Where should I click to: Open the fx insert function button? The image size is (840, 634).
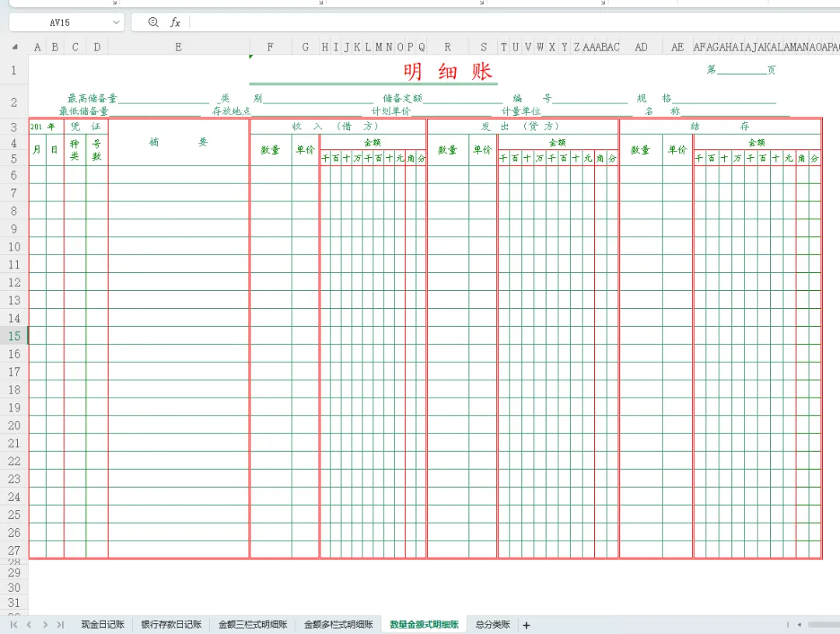tap(175, 23)
